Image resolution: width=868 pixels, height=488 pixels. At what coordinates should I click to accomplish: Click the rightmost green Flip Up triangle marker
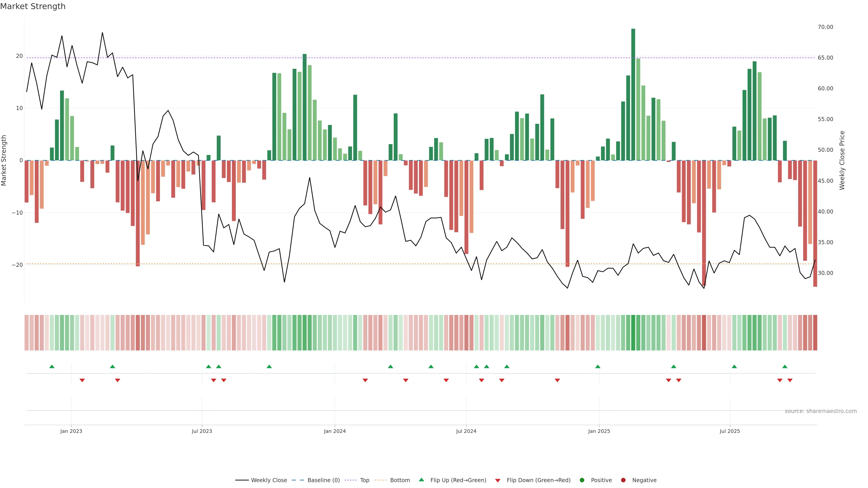(785, 366)
